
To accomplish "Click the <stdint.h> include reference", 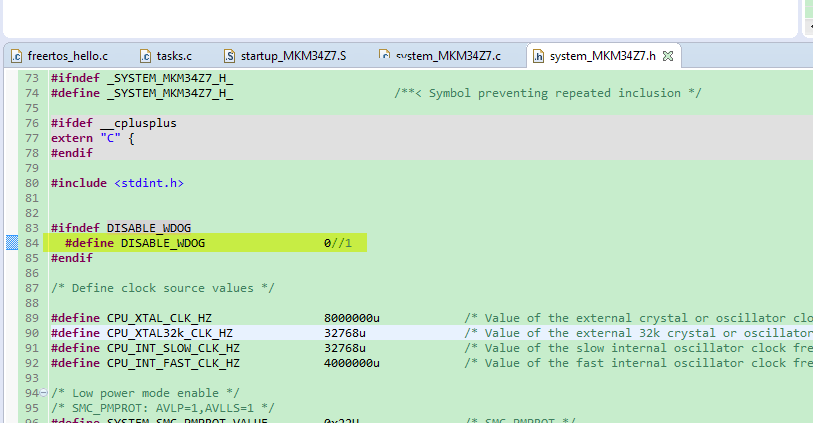I will tap(148, 183).
